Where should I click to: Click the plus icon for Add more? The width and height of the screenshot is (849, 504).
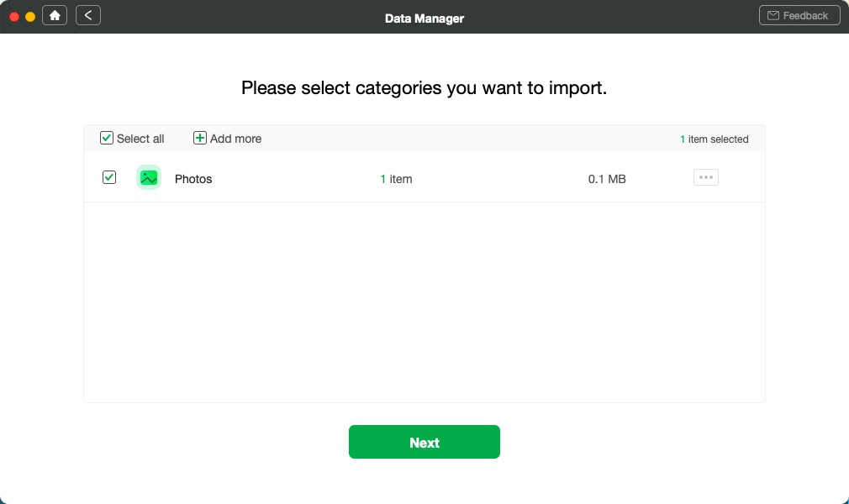click(200, 139)
